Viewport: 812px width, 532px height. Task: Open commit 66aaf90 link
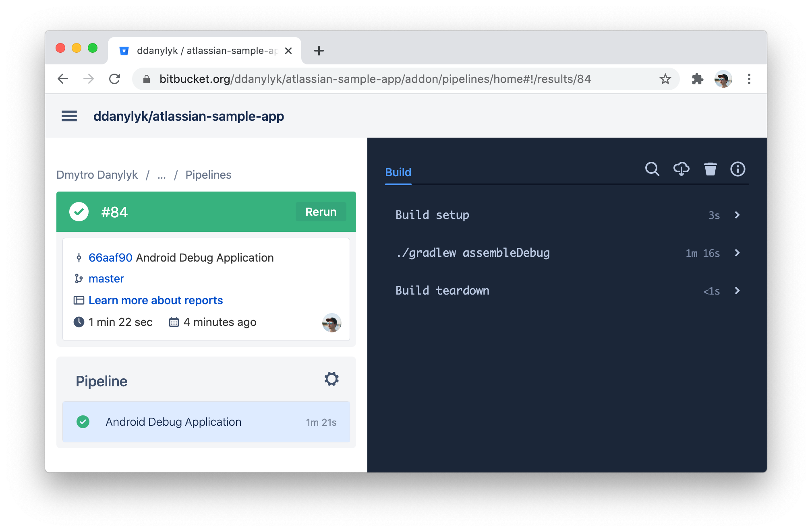coord(110,258)
